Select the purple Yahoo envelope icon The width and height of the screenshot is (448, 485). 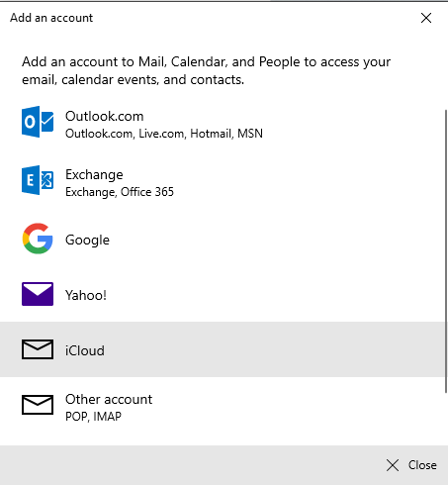(38, 294)
